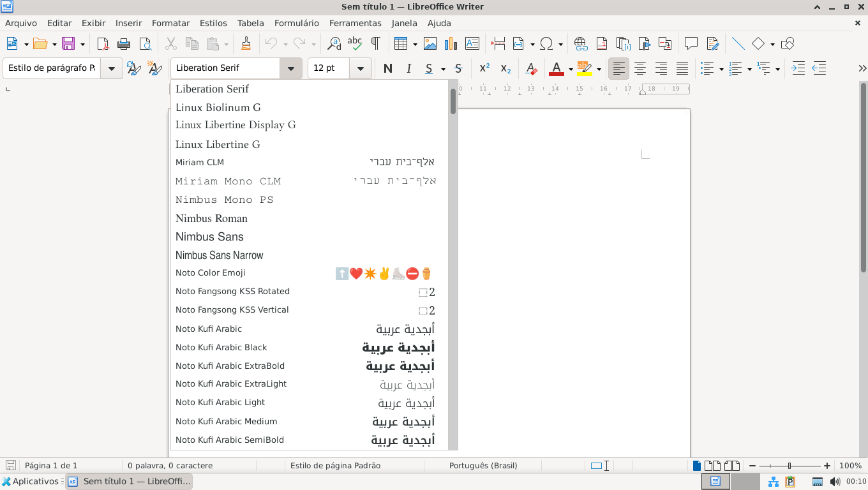Insert special character omega icon

point(546,44)
